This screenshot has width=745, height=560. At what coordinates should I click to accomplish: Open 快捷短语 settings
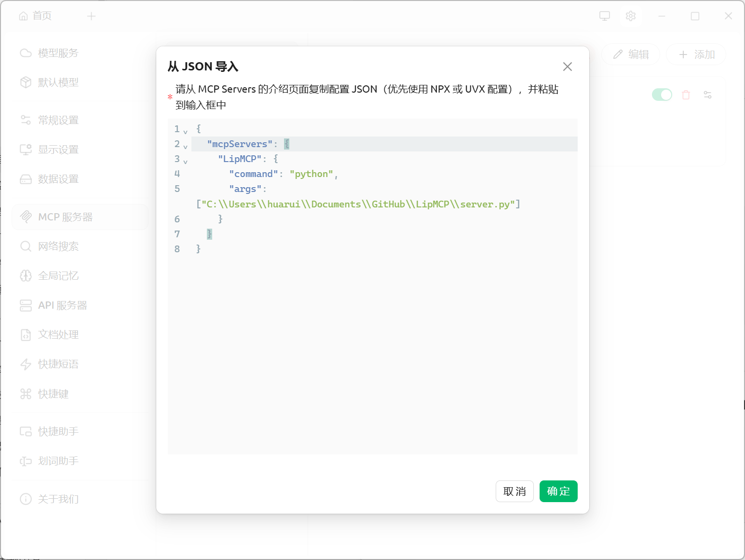[80, 364]
